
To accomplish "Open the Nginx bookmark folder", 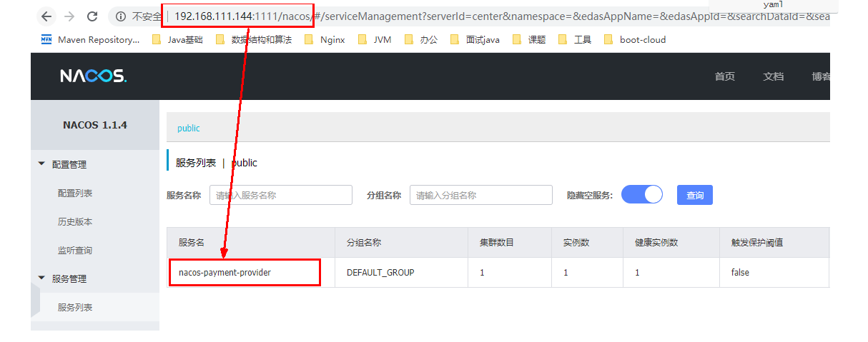I will pyautogui.click(x=325, y=40).
